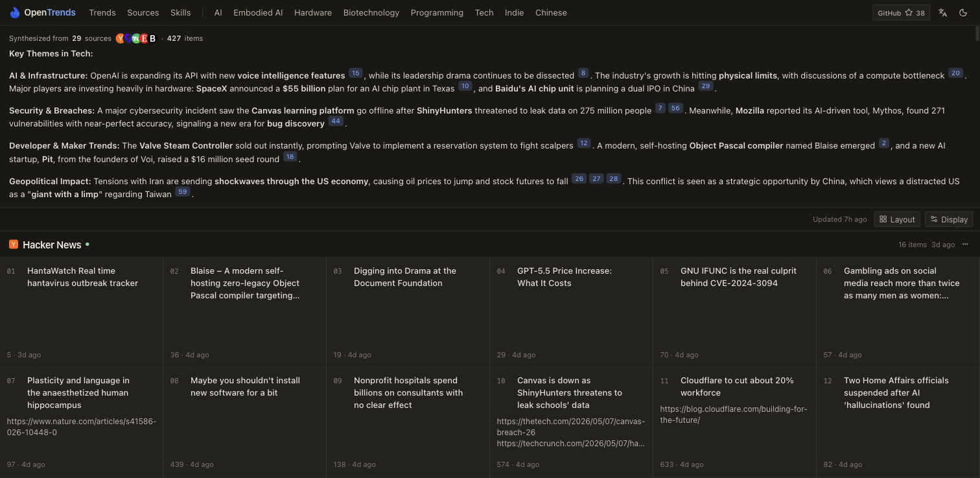Click the black B source avatar

click(x=152, y=38)
